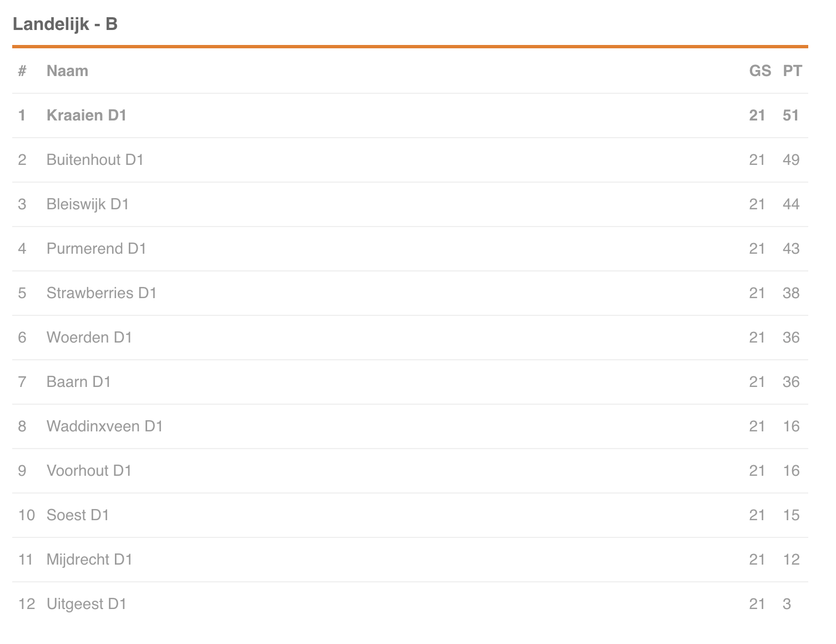The width and height of the screenshot is (836, 644).
Task: Click the Naam column header
Action: pyautogui.click(x=67, y=71)
